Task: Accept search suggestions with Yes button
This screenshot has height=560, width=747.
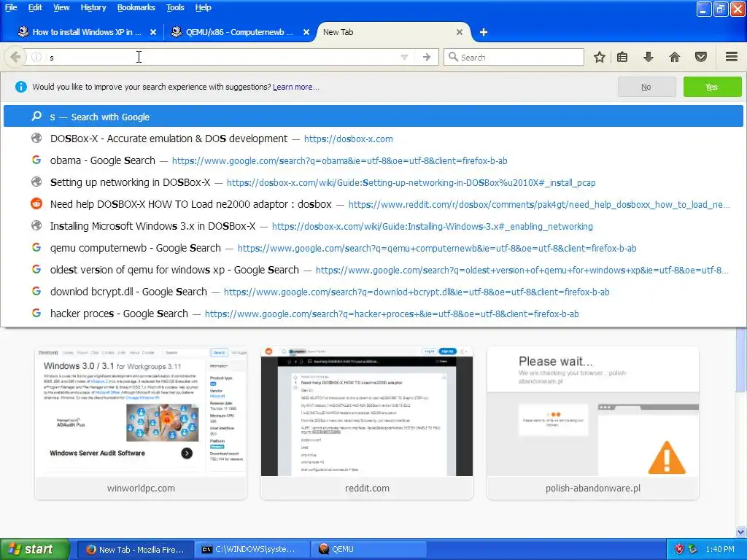Action: [x=712, y=87]
